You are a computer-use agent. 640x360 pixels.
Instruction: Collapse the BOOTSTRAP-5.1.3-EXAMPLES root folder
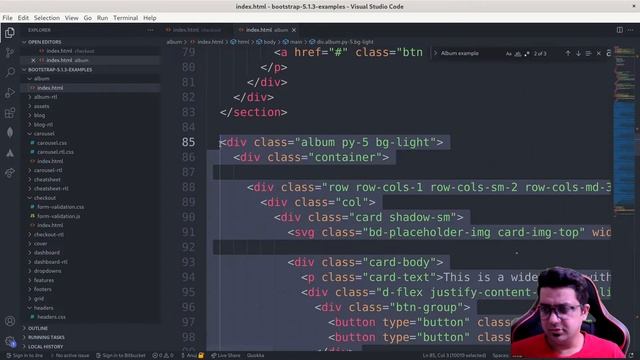(x=60, y=70)
